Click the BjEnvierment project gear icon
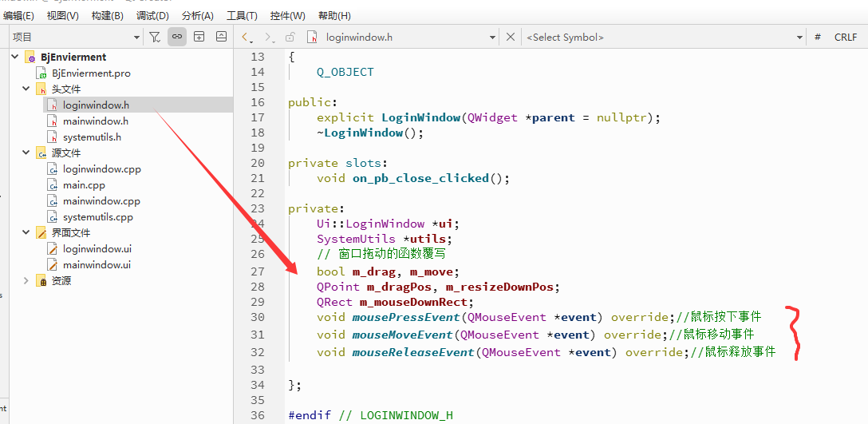 coord(30,57)
